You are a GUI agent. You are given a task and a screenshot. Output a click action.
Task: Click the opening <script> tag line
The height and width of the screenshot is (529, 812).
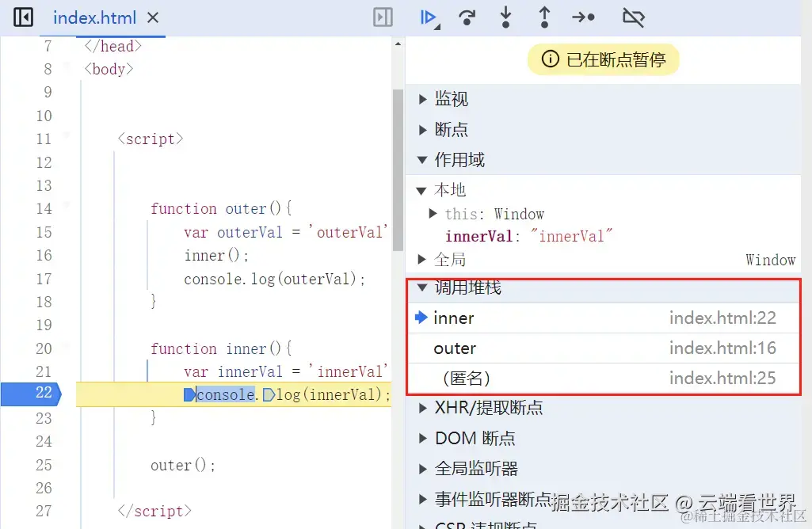[x=151, y=139]
